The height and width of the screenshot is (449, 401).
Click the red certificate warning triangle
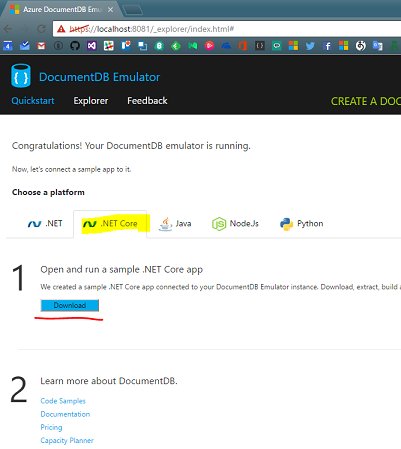(x=61, y=29)
